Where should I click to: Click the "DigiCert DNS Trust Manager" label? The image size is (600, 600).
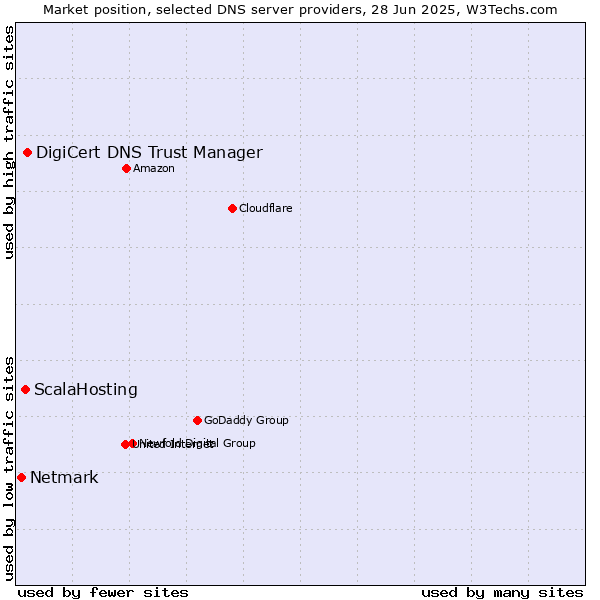coord(149,153)
